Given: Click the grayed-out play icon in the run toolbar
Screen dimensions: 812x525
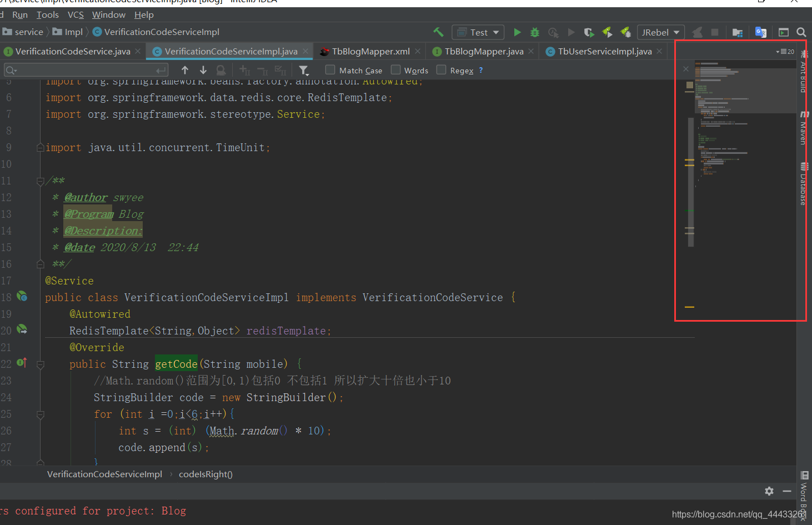Looking at the screenshot, I should 571,32.
